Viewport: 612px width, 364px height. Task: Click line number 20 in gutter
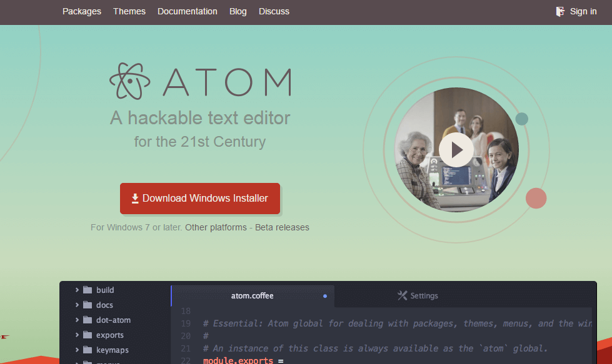(186, 336)
